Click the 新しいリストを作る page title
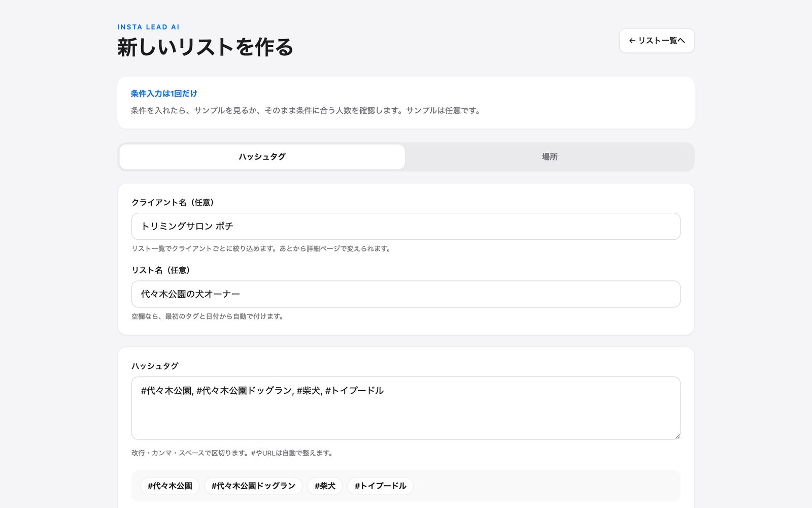The height and width of the screenshot is (508, 812). click(206, 47)
